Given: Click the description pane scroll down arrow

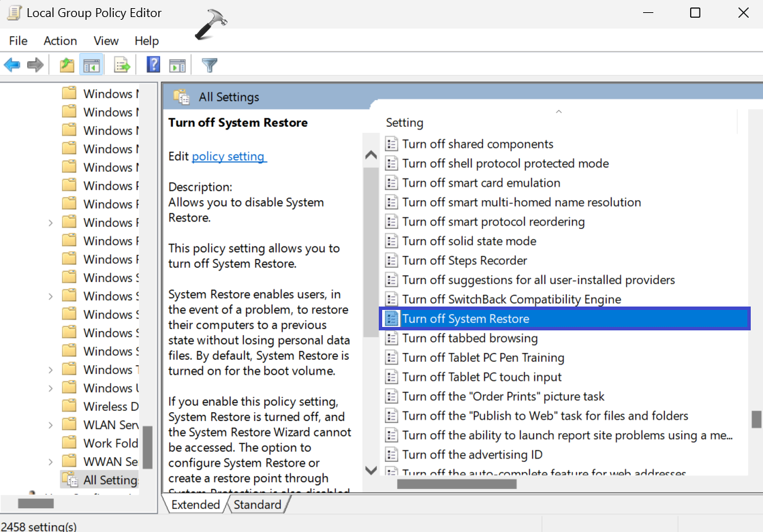Looking at the screenshot, I should pos(371,469).
